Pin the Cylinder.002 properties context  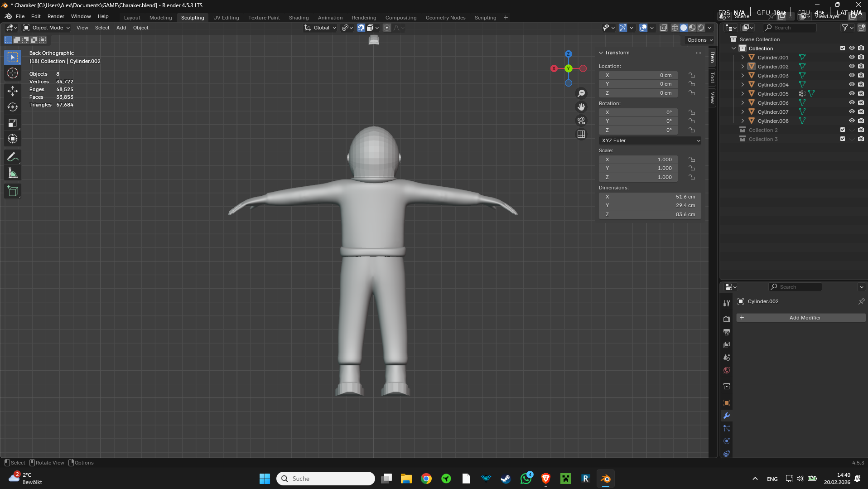point(861,301)
